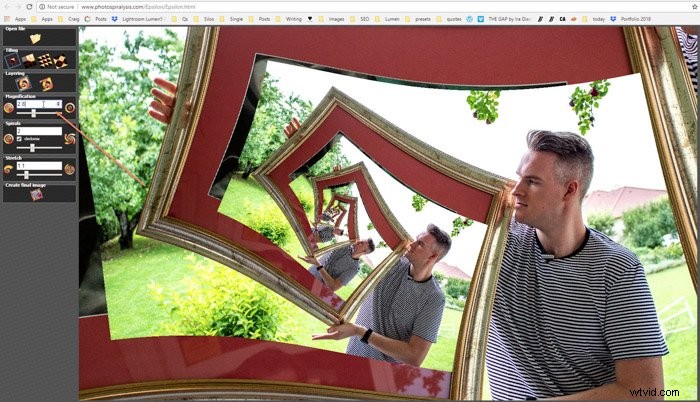
Task: Click more Spirals icon on right
Action: (70, 139)
